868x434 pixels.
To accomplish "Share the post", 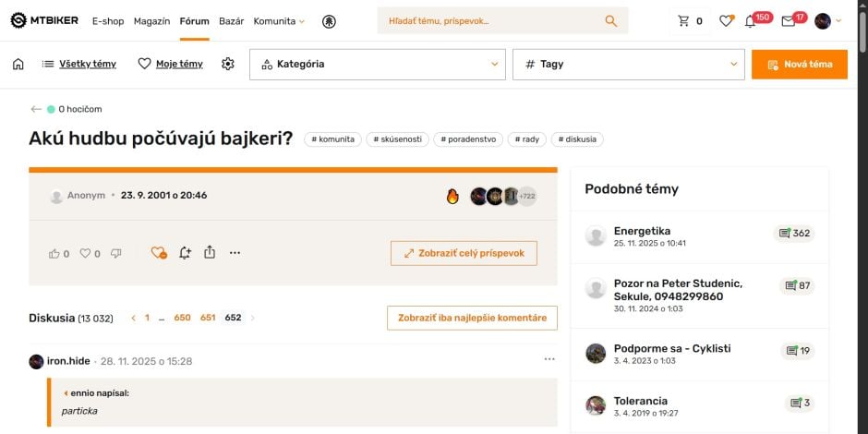I will tap(210, 252).
